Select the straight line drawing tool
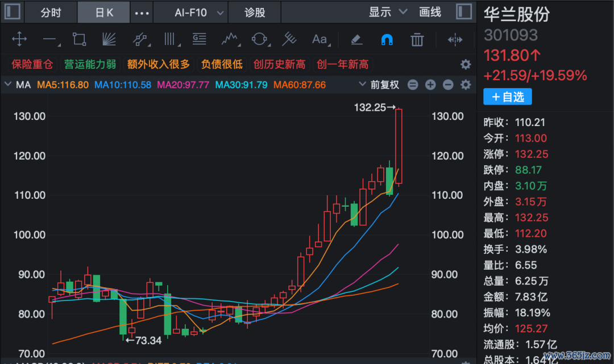The image size is (614, 364). tap(50, 40)
